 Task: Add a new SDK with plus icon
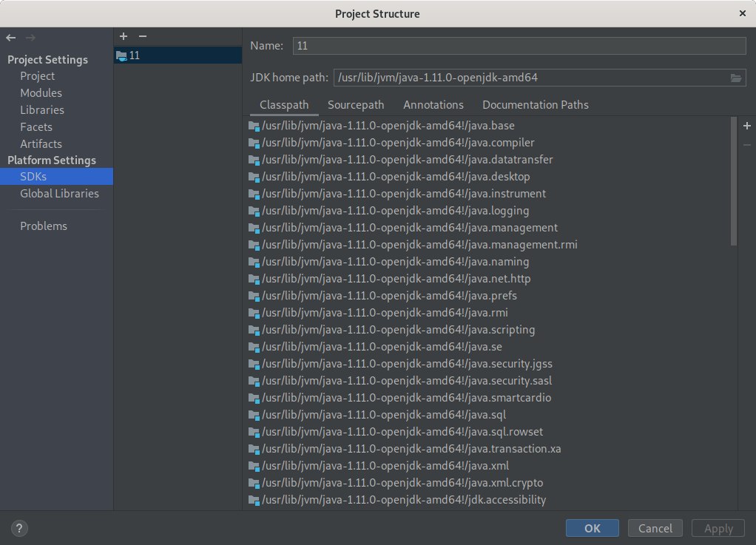tap(124, 36)
